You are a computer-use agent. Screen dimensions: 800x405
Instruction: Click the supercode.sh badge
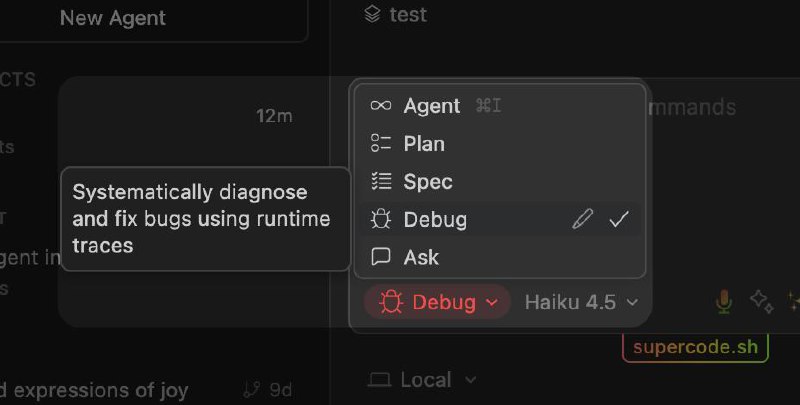pos(696,348)
